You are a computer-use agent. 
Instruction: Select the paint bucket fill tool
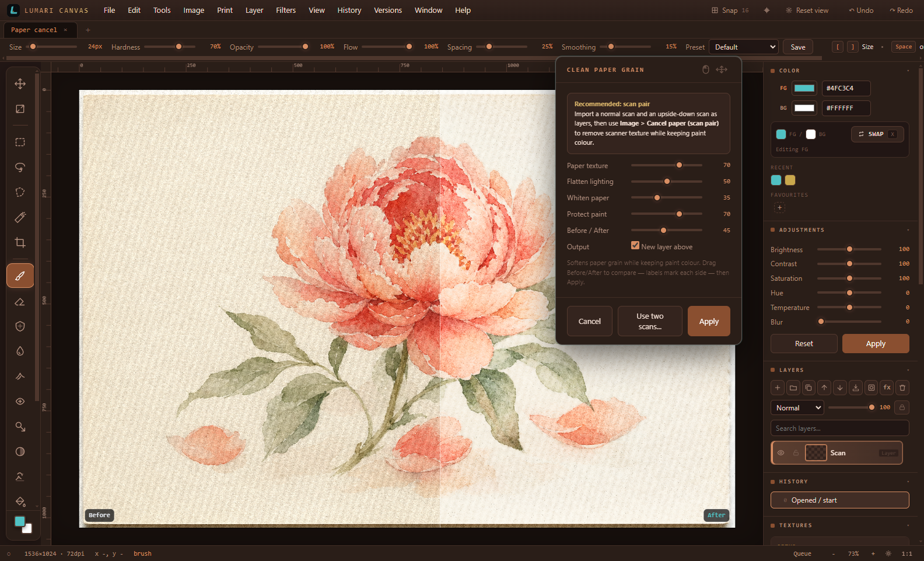tap(20, 501)
